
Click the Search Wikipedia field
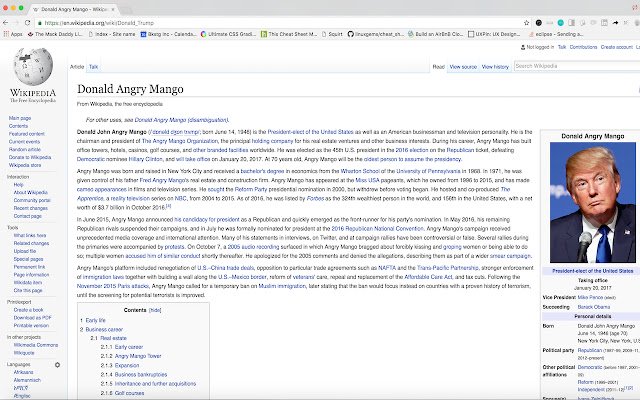pyautogui.click(x=576, y=66)
